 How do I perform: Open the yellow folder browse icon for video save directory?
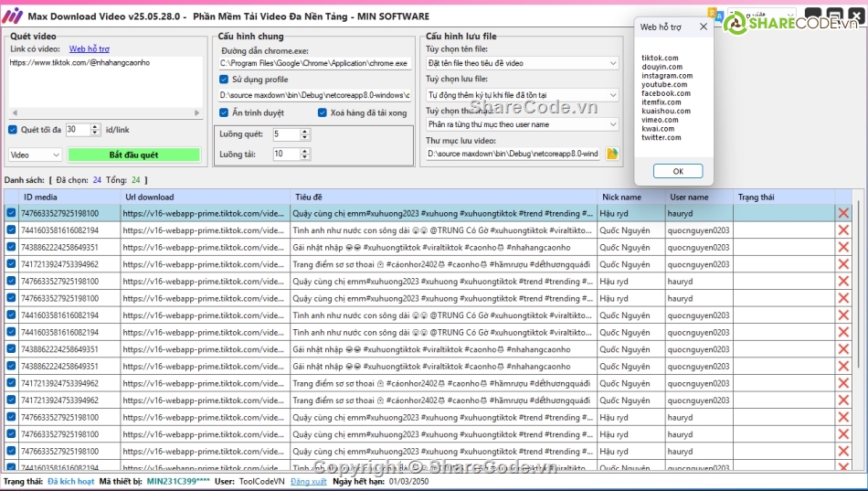click(x=612, y=154)
